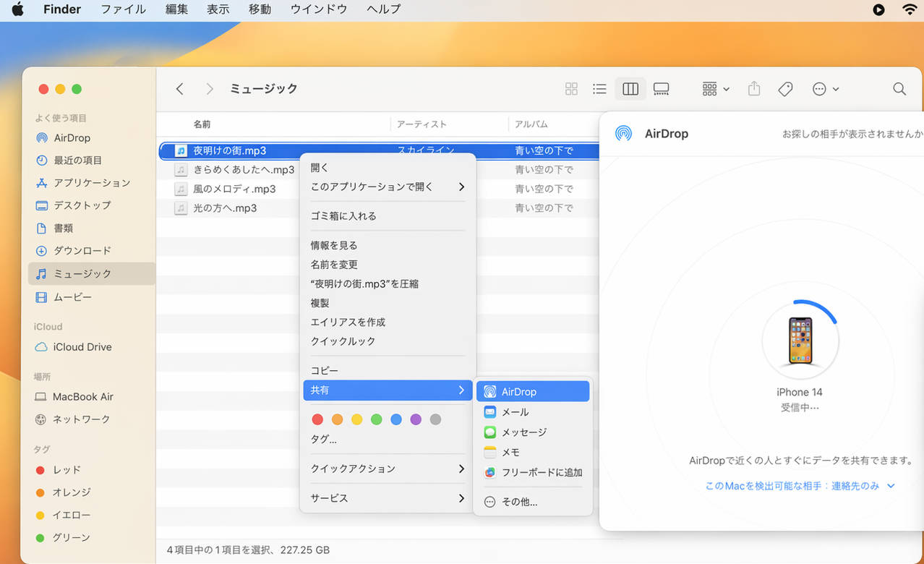Image resolution: width=924 pixels, height=564 pixels.
Task: Expand the more actions ellipsis menu
Action: tap(819, 88)
